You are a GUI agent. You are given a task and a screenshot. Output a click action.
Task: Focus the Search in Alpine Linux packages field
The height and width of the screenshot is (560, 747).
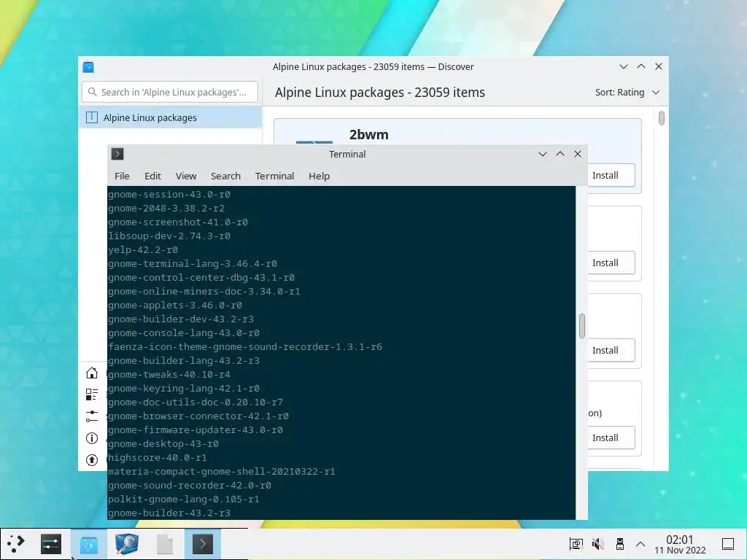point(170,92)
